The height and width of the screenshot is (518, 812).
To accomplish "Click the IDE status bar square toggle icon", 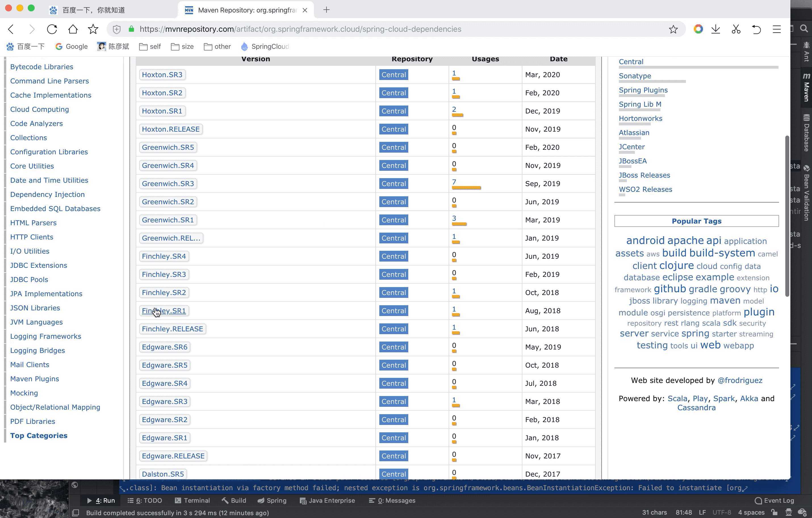I will tap(76, 513).
